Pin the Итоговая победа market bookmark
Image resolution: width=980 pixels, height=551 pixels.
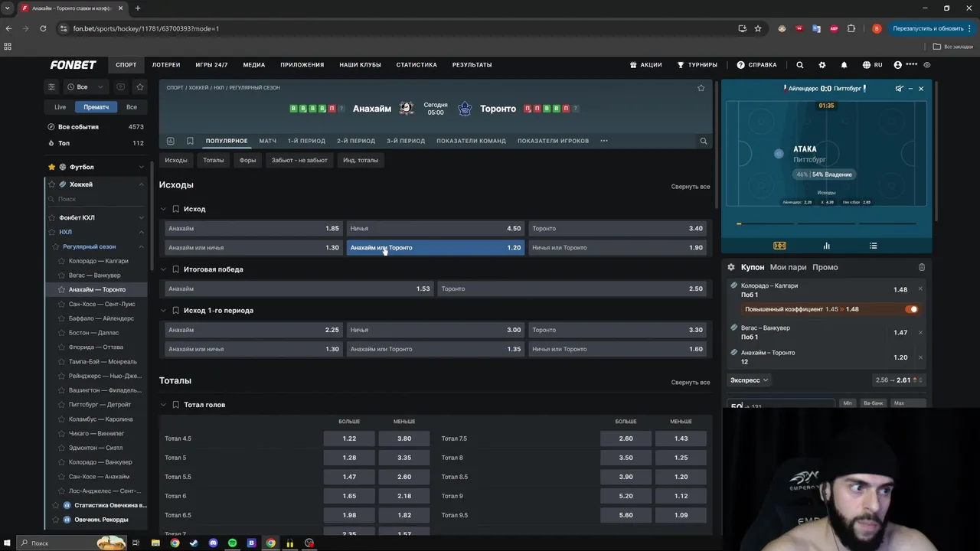[176, 269]
